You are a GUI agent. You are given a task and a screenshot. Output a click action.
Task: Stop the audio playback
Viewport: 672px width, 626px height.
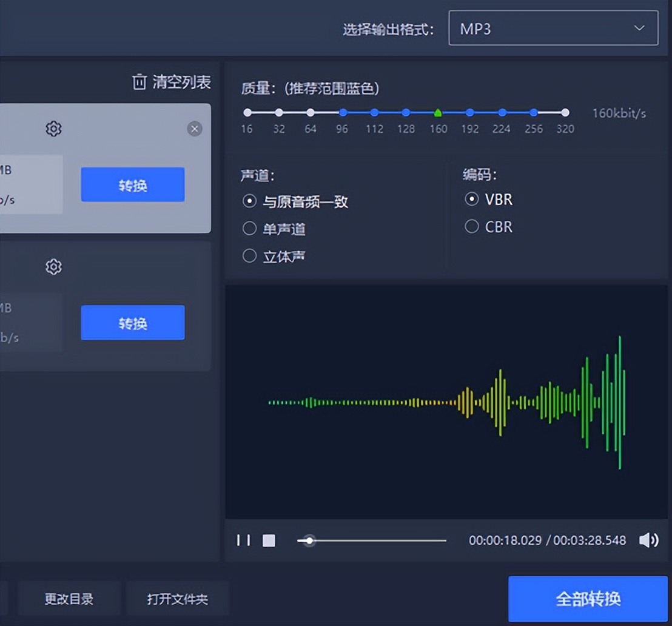tap(269, 540)
